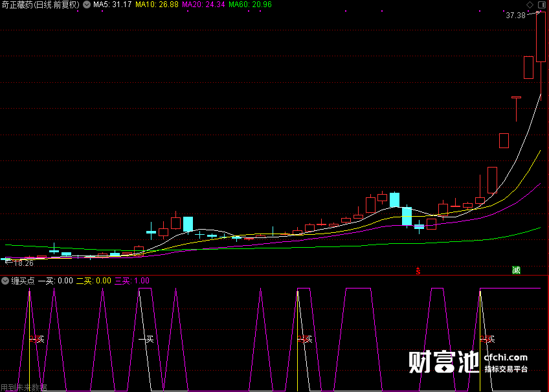Click the green 减 marker icon
549x392 pixels.
(516, 270)
